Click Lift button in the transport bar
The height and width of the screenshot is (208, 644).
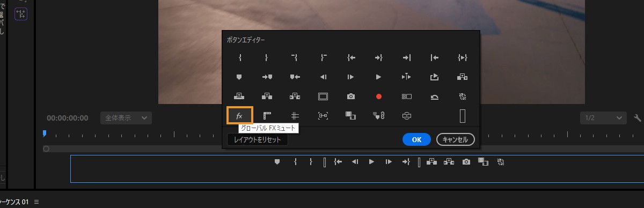(x=431, y=161)
